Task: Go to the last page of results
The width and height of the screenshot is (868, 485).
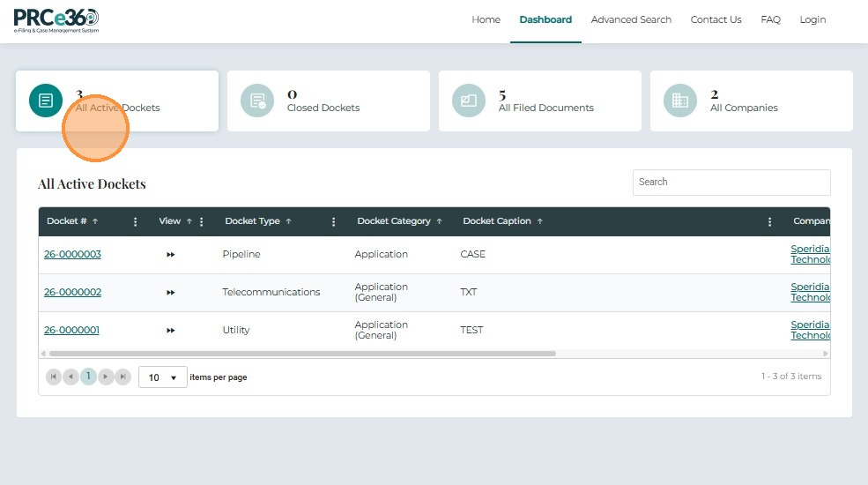Action: 123,377
